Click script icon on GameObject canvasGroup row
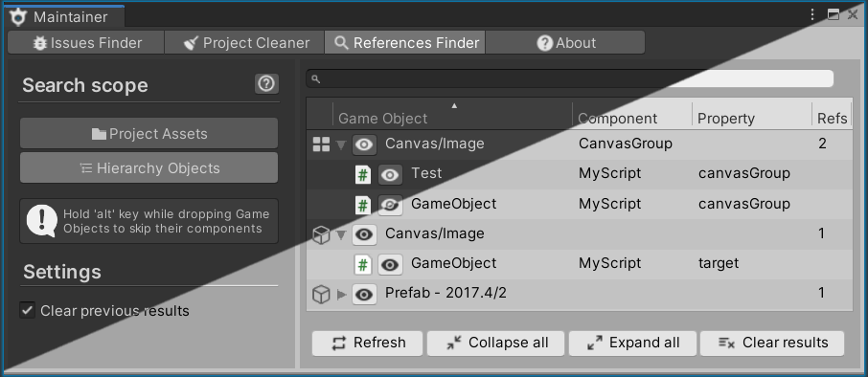The width and height of the screenshot is (868, 377). 362,205
